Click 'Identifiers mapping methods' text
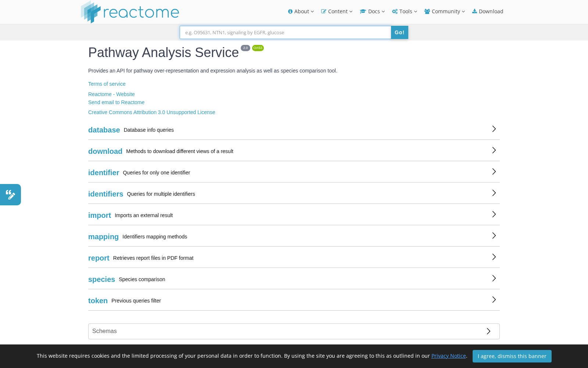 coord(155,237)
